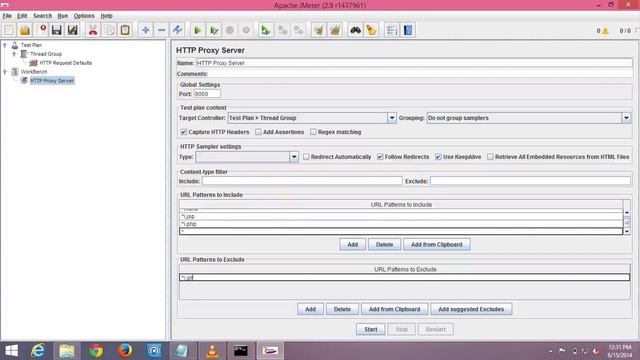Open the Options menu

pos(84,16)
